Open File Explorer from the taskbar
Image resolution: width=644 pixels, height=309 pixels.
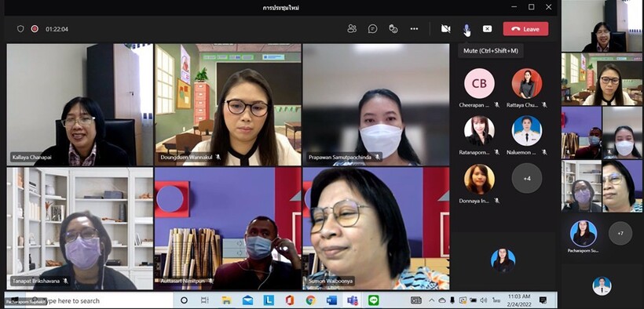[226, 300]
